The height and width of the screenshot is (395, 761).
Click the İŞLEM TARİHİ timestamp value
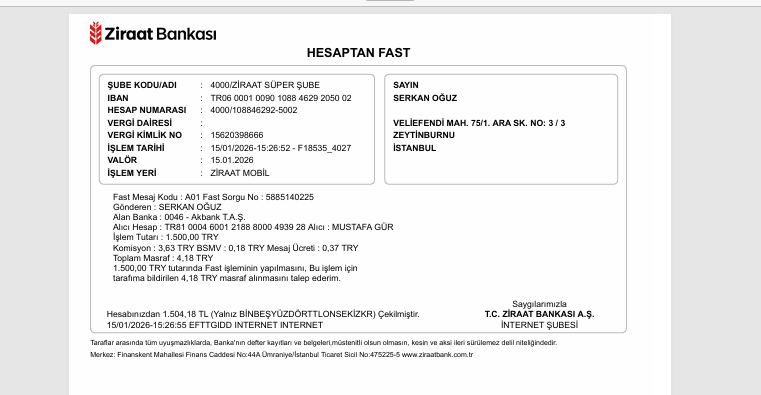coord(281,148)
